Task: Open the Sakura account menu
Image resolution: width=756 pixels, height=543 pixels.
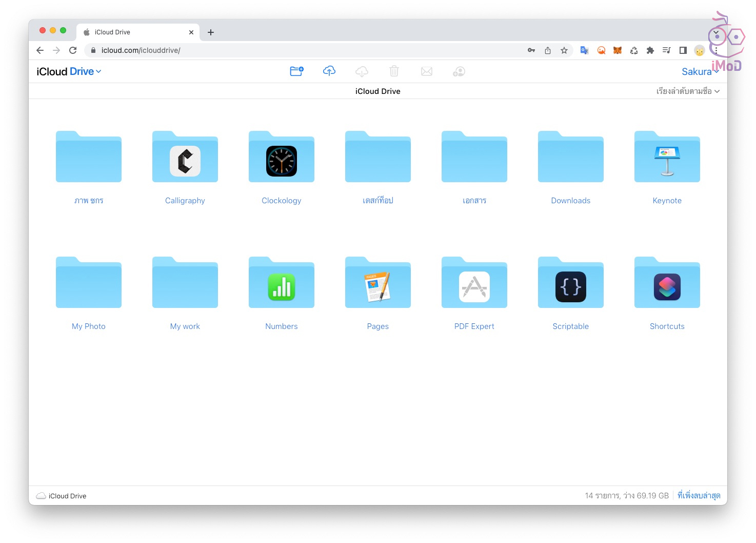Action: [x=700, y=72]
